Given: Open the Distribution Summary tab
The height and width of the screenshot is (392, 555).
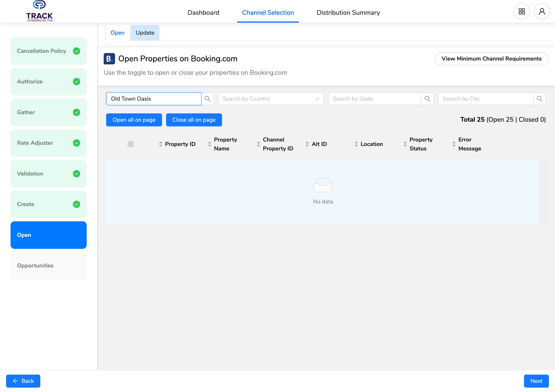Looking at the screenshot, I should pos(348,12).
